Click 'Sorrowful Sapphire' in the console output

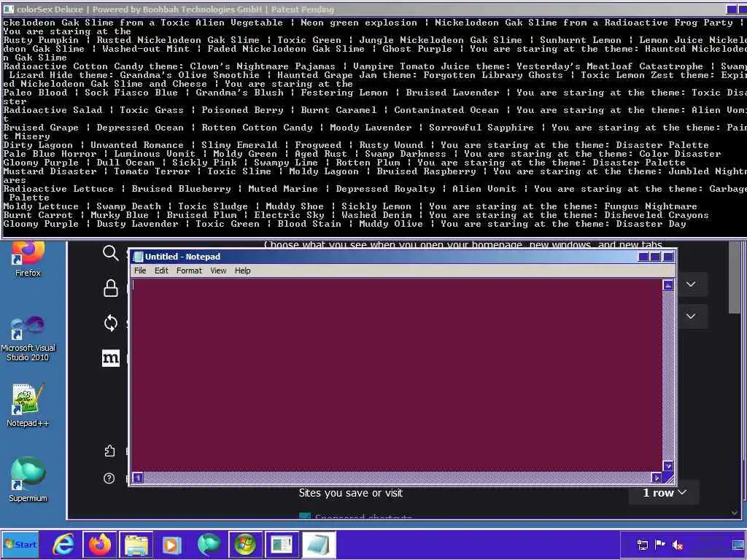481,128
